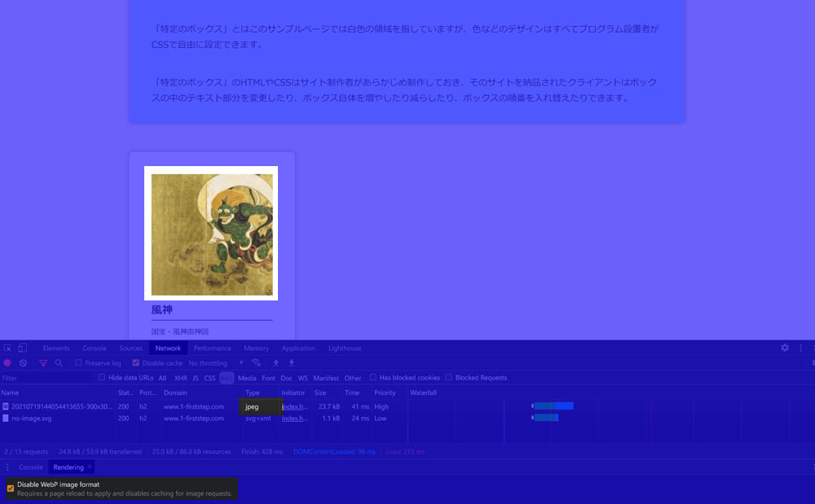Filter requests by Manifest
Image resolution: width=815 pixels, height=504 pixels.
click(326, 378)
